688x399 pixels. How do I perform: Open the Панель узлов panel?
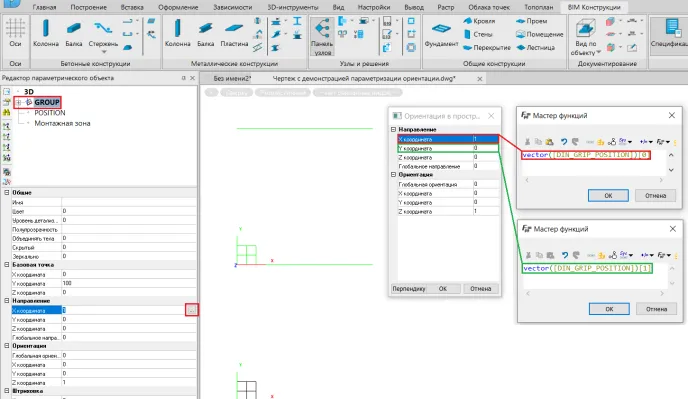(x=322, y=36)
